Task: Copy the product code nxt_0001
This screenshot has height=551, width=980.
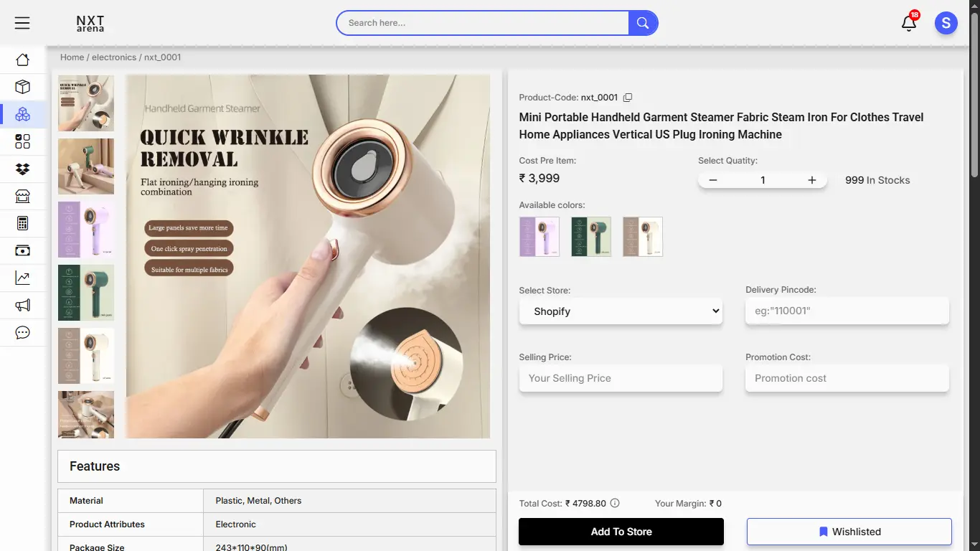Action: (628, 98)
